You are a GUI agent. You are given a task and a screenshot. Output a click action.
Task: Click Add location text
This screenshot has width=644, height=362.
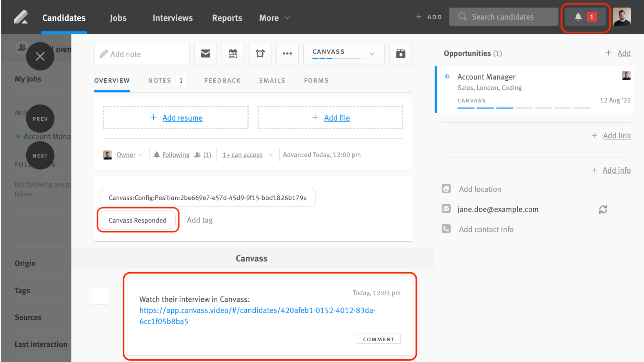coord(480,189)
